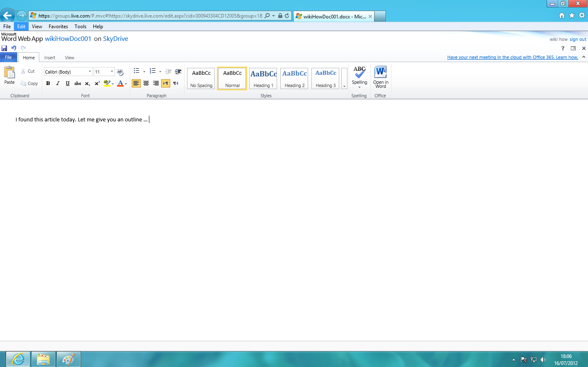The height and width of the screenshot is (367, 588).
Task: Open the Spelling options dropdown arrow
Action: pos(360,87)
